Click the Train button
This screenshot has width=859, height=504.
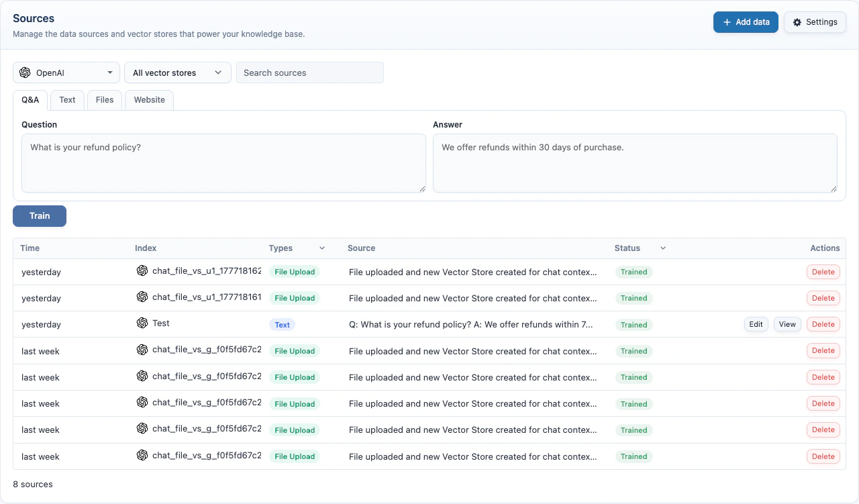39,215
